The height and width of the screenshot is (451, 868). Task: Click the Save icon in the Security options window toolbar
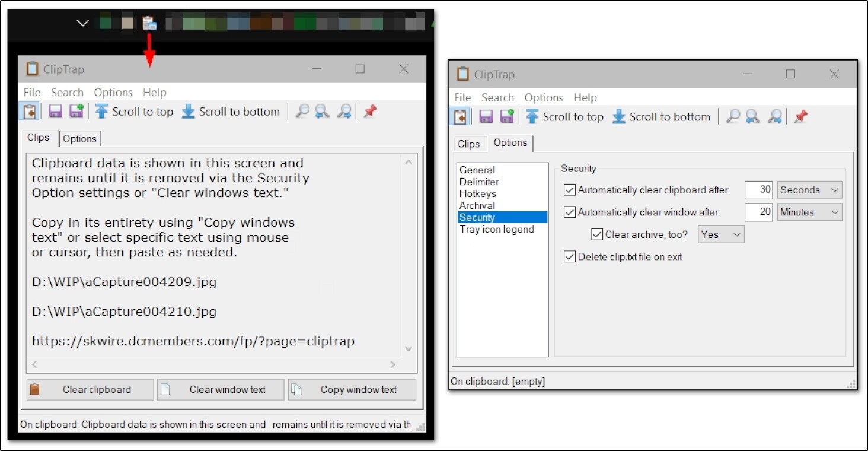coord(486,117)
